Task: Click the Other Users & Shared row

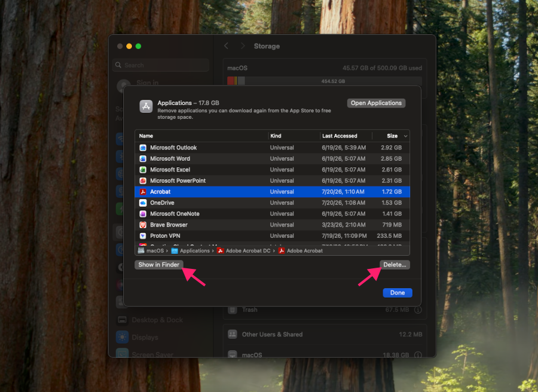Action: click(325, 335)
